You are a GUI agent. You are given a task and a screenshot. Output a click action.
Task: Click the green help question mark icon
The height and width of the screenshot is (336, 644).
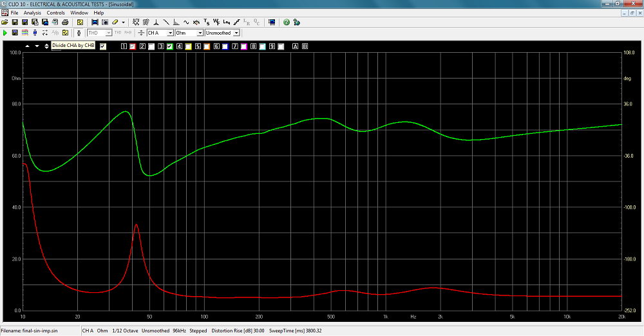tap(287, 22)
